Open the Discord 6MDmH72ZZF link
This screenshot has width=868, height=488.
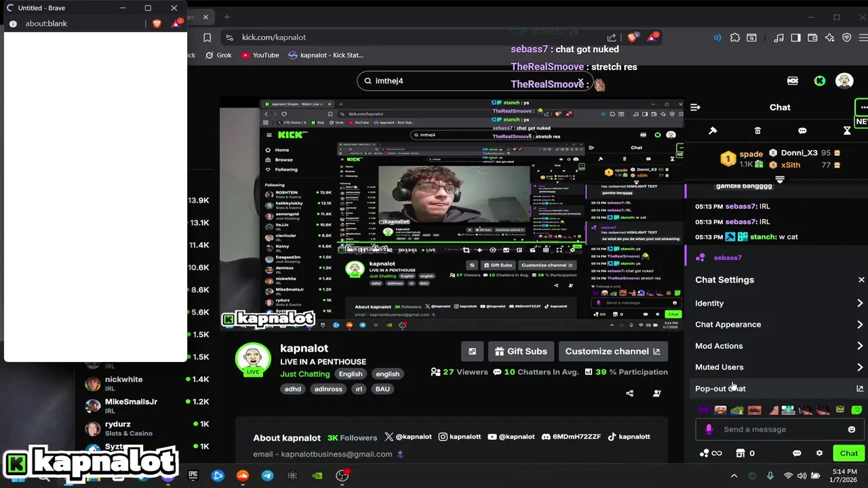[x=571, y=437]
